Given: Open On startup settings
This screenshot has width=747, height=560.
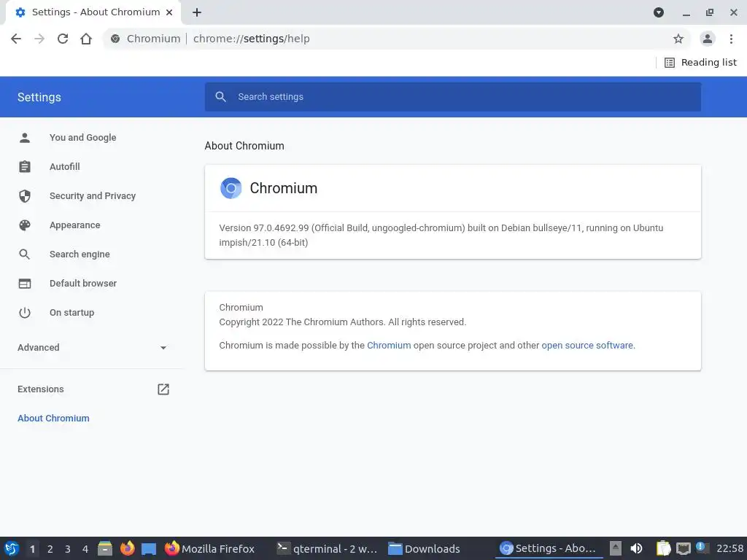Looking at the screenshot, I should pos(72,312).
